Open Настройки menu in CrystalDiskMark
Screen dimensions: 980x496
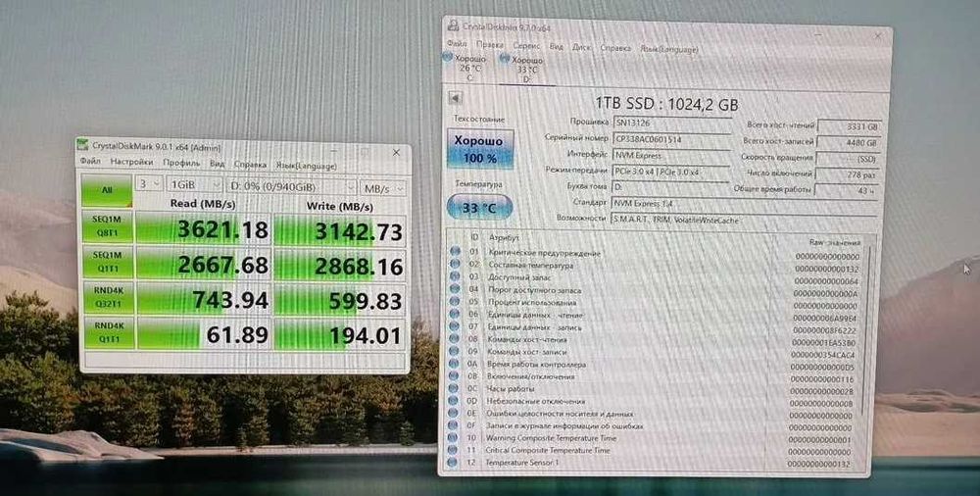click(132, 162)
